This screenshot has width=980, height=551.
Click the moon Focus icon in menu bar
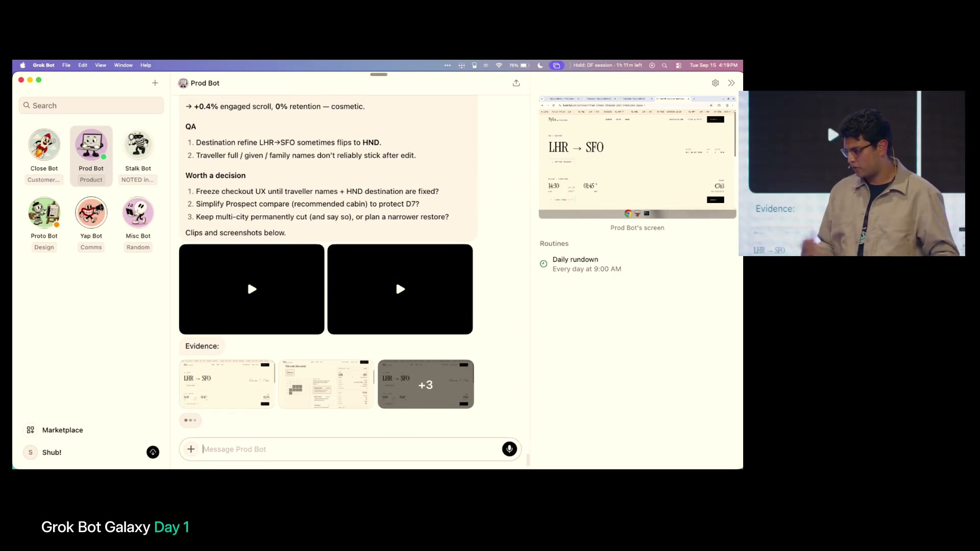click(x=540, y=65)
